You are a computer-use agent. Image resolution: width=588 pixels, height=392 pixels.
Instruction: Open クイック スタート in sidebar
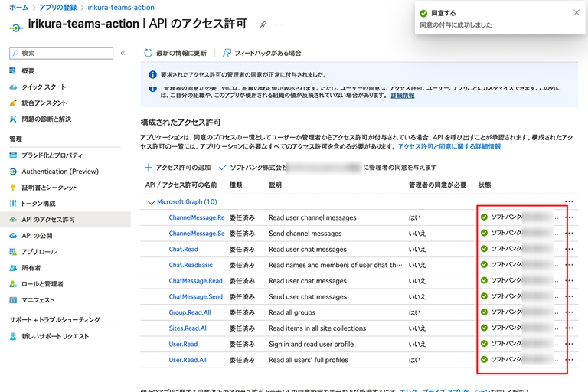(x=44, y=87)
